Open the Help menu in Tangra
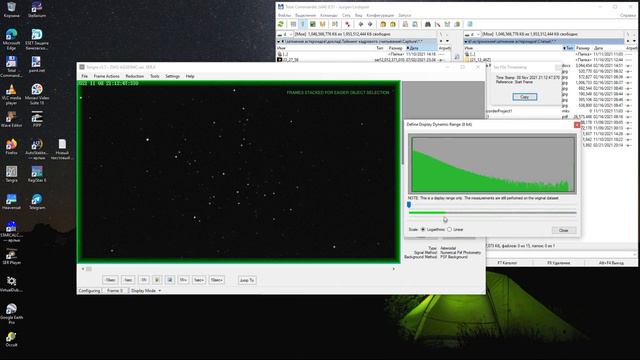The image size is (640, 360). [190, 76]
